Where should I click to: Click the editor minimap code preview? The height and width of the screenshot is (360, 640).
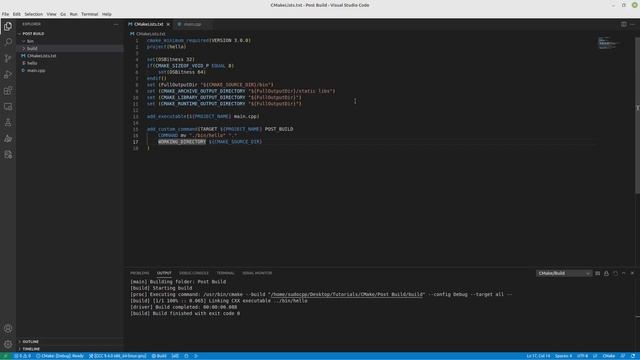(608, 42)
